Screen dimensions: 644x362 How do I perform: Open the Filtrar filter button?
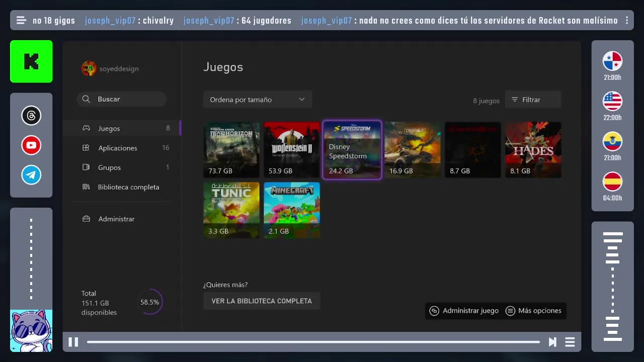533,100
